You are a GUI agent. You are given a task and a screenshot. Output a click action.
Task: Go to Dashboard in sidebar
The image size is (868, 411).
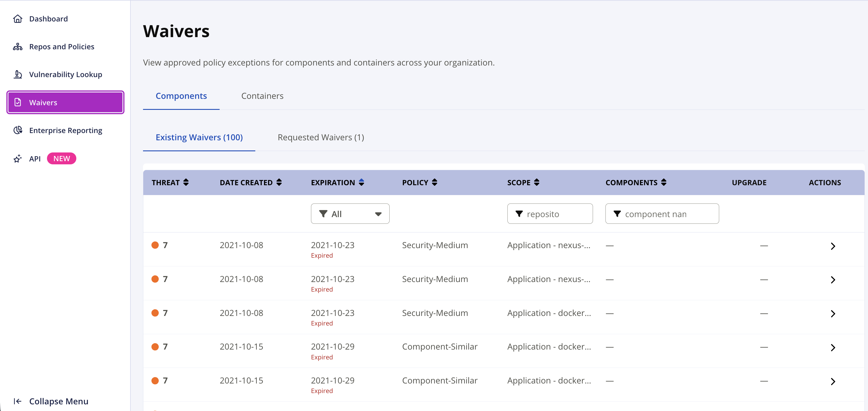click(48, 19)
